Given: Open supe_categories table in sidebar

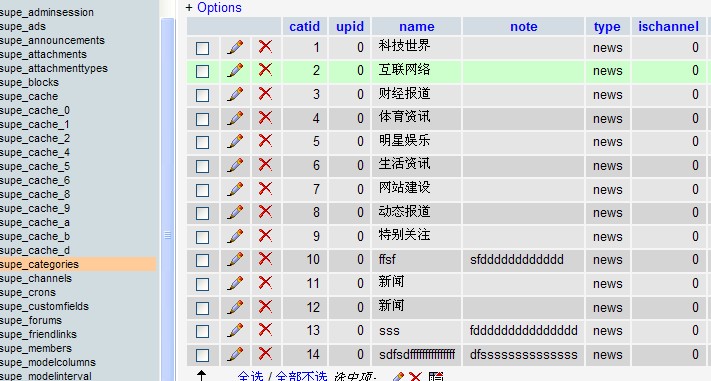Looking at the screenshot, I should pos(39,264).
